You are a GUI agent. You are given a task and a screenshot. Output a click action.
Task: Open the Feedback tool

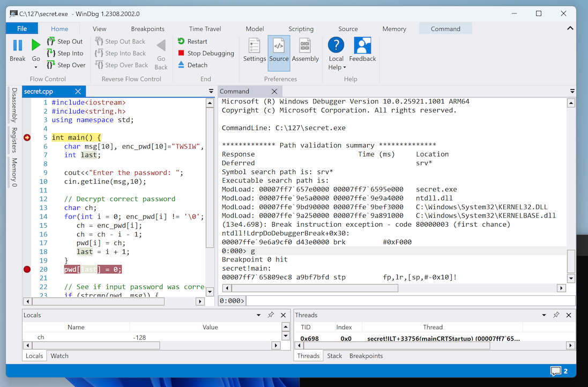pos(362,50)
